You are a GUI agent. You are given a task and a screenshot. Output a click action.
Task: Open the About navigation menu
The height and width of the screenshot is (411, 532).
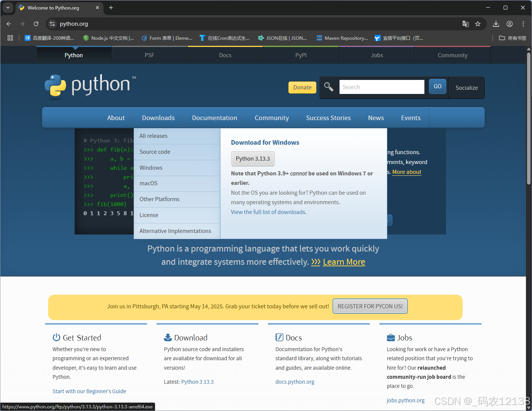click(x=116, y=118)
